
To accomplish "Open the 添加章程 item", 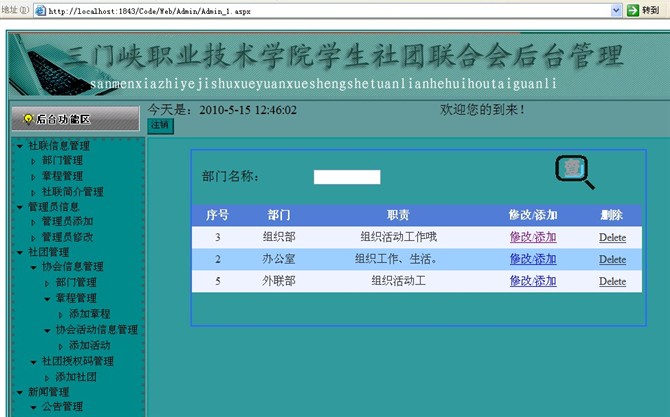I will pos(90,314).
